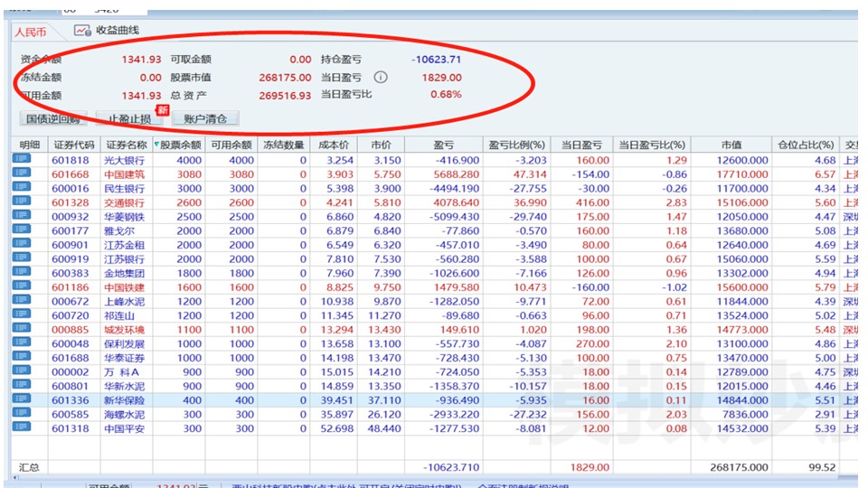Click the 收益曲线 chart icon
Image resolution: width=868 pixels, height=488 pixels.
pyautogui.click(x=82, y=30)
